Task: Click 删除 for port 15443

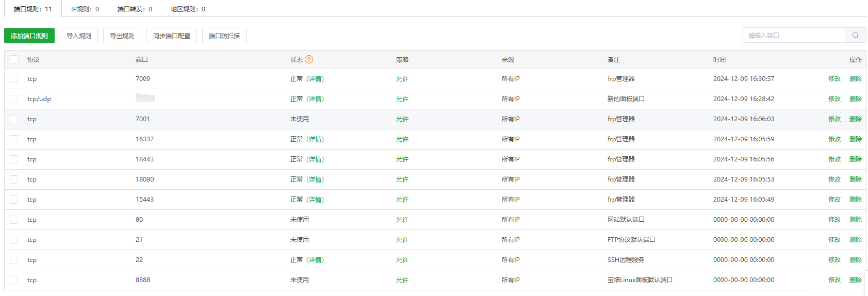Action: pyautogui.click(x=856, y=200)
